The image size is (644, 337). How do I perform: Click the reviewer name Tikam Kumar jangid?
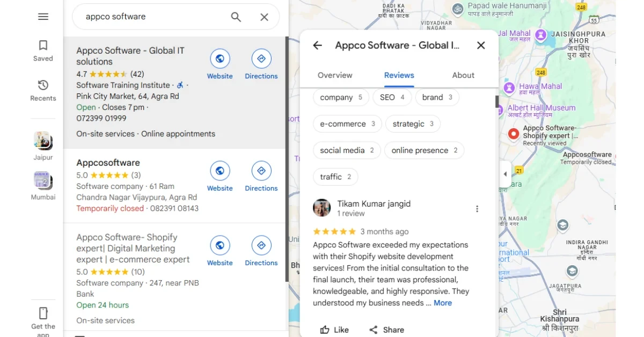(374, 204)
